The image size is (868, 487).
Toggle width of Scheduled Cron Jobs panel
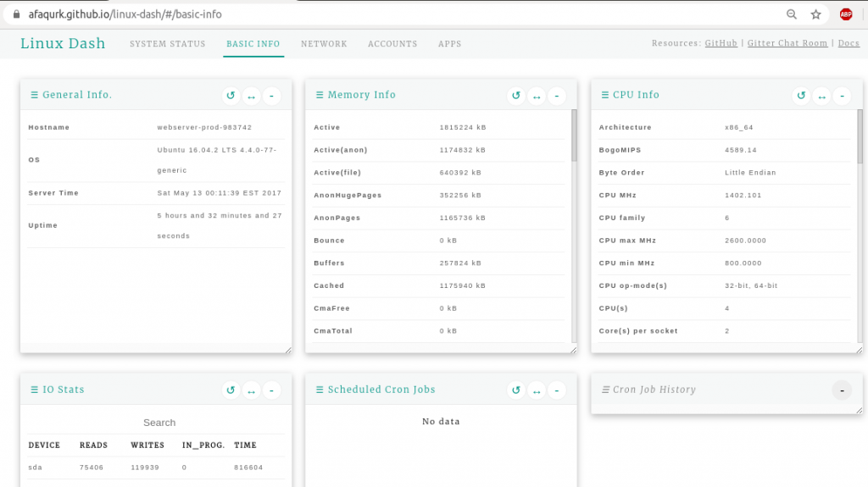click(x=537, y=390)
